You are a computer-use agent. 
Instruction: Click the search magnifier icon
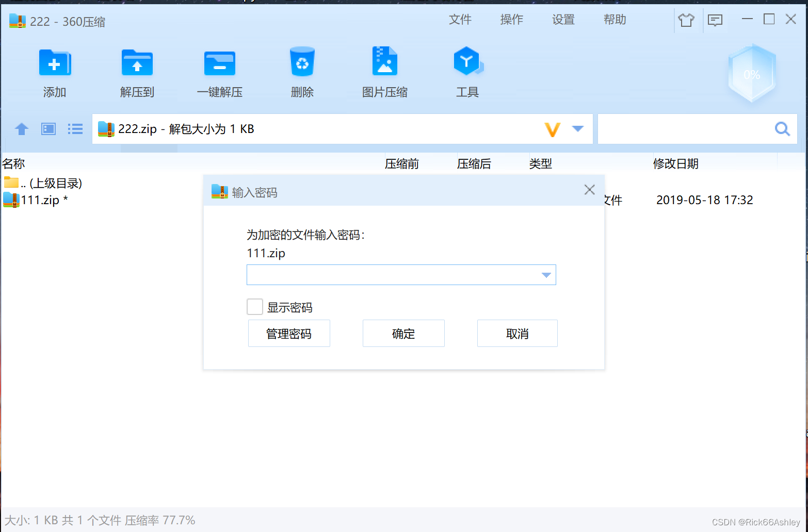point(782,129)
